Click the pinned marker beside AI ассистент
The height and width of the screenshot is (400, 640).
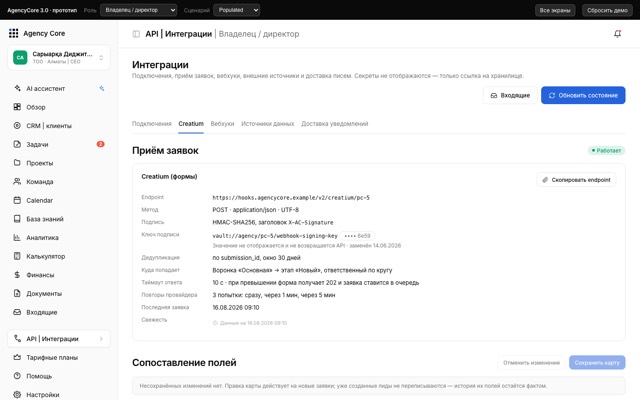click(102, 88)
